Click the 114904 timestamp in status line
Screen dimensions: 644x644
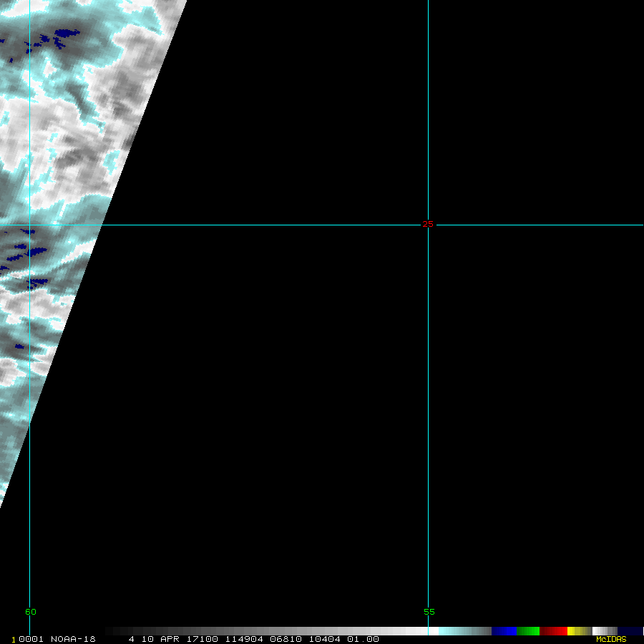[243, 639]
